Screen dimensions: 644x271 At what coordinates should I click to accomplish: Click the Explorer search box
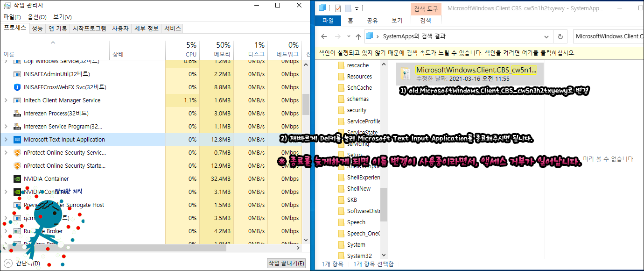(608, 36)
